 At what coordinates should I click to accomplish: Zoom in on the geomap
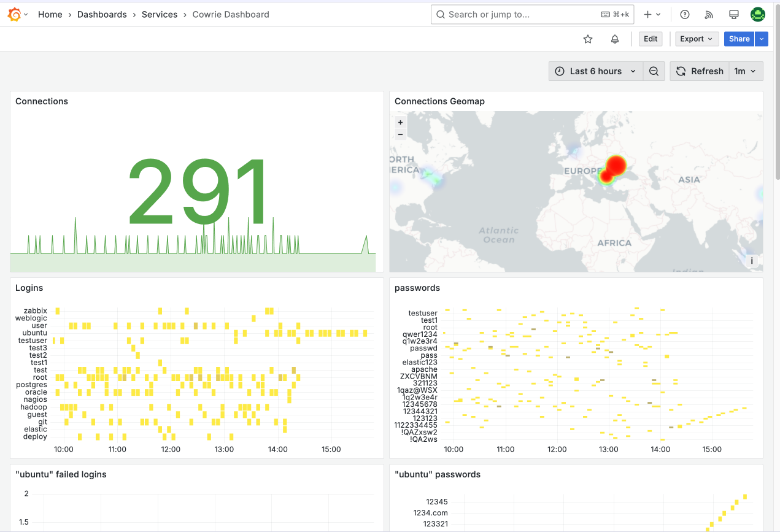[x=401, y=122]
